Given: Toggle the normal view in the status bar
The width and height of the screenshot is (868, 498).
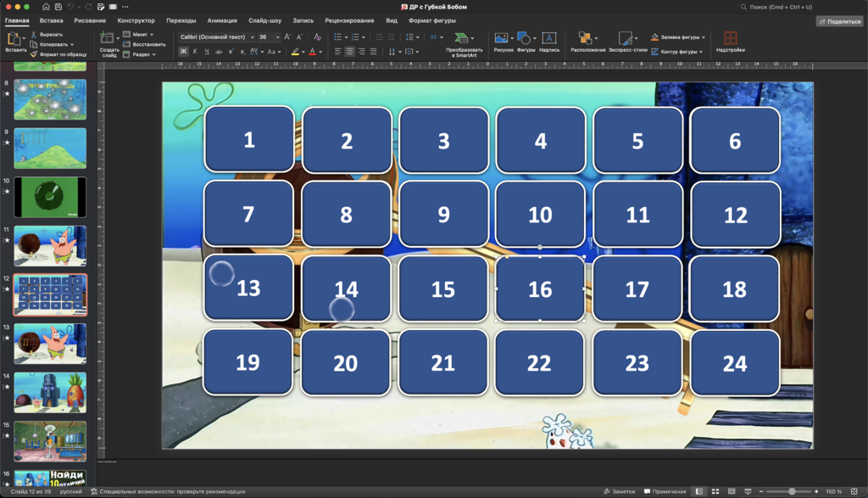Looking at the screenshot, I should pos(699,491).
